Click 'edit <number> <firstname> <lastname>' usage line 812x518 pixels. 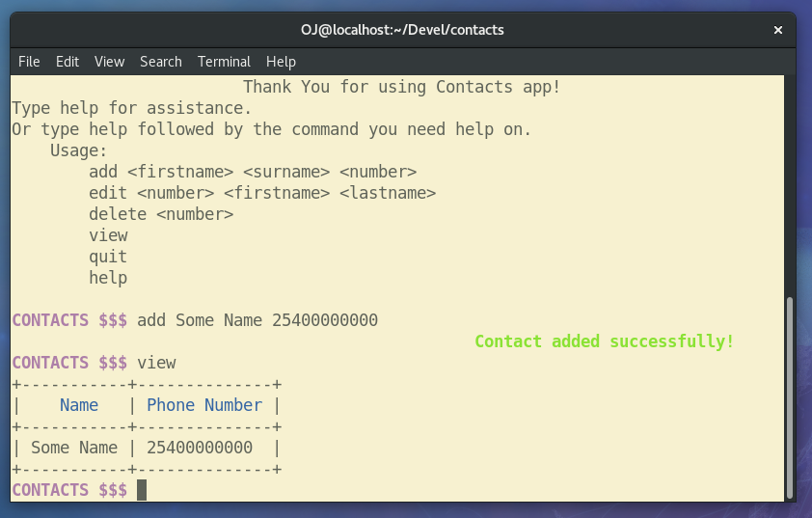coord(262,193)
